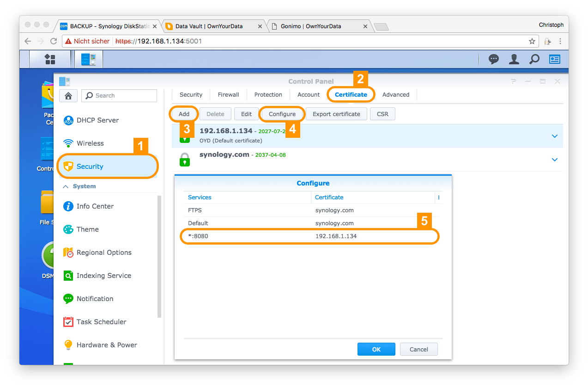Screen dimensions: 588x388
Task: Open Info Center in sidebar
Action: click(95, 206)
